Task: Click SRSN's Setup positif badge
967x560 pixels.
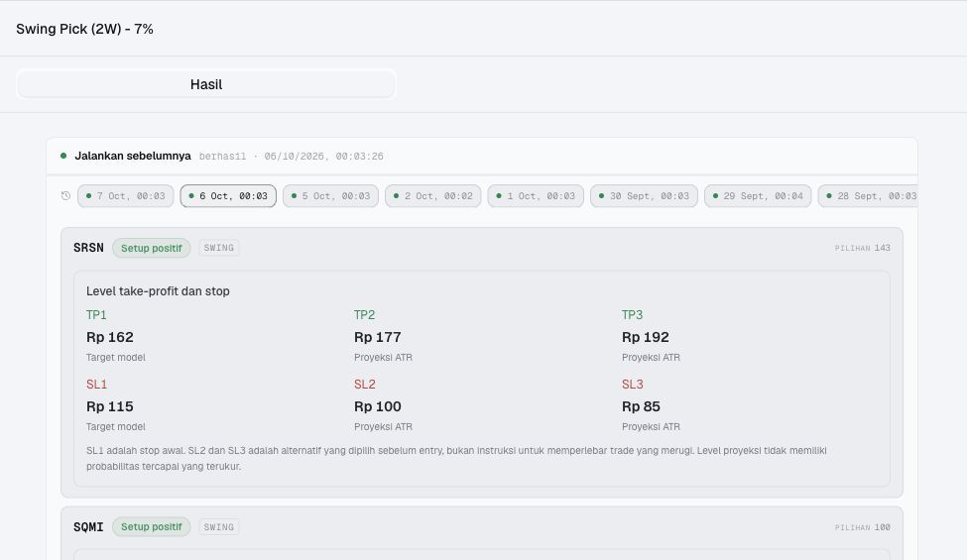Action: pos(151,248)
